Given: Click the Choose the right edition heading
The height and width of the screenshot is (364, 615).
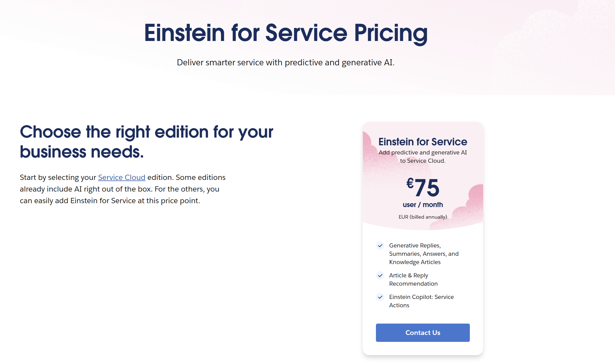Looking at the screenshot, I should pyautogui.click(x=147, y=141).
